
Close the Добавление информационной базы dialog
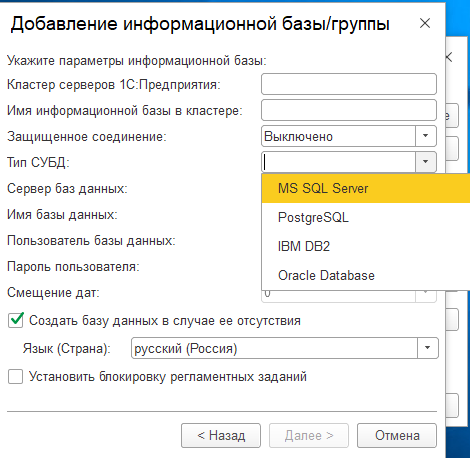pyautogui.click(x=425, y=23)
